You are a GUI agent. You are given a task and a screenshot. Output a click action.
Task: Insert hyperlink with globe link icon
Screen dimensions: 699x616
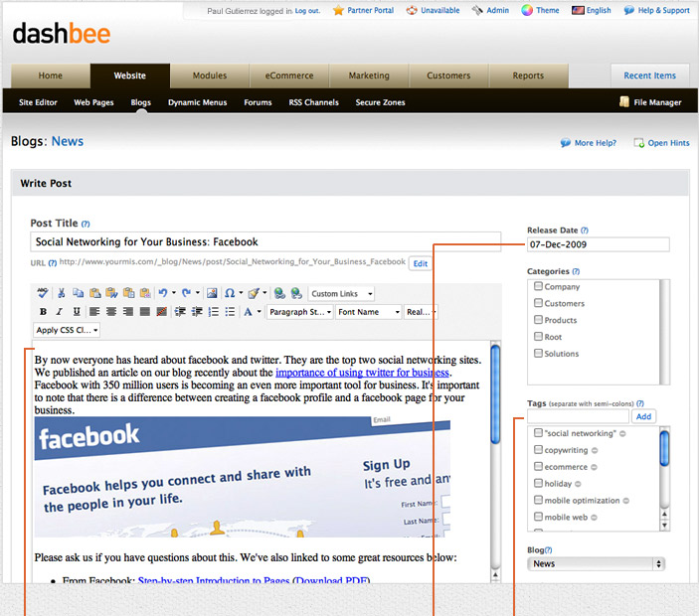tap(279, 293)
